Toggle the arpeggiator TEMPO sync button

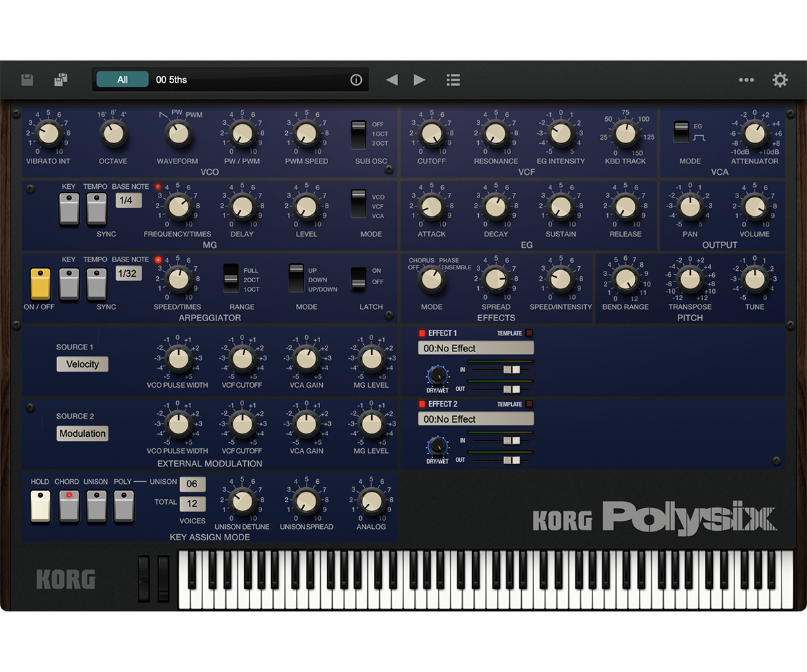pos(96,284)
